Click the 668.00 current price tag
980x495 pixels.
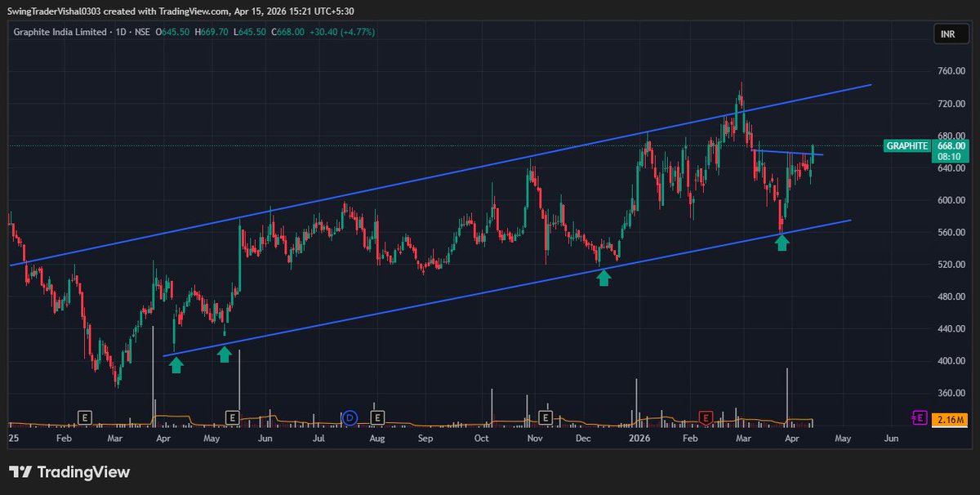click(x=950, y=145)
